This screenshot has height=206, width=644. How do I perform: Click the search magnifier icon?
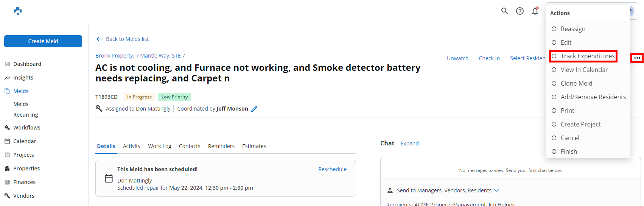coord(504,11)
